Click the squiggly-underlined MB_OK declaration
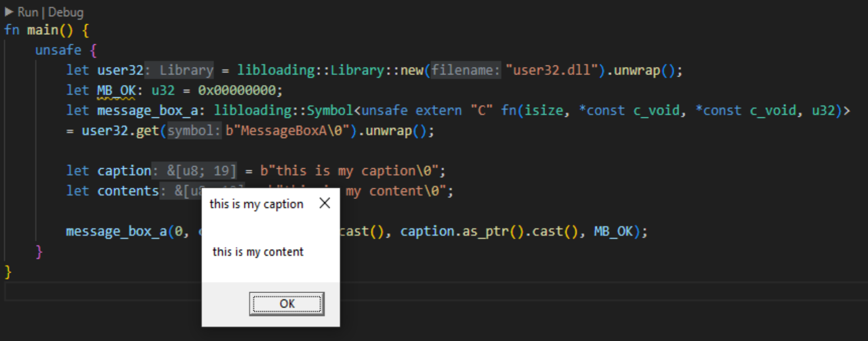 tap(116, 91)
